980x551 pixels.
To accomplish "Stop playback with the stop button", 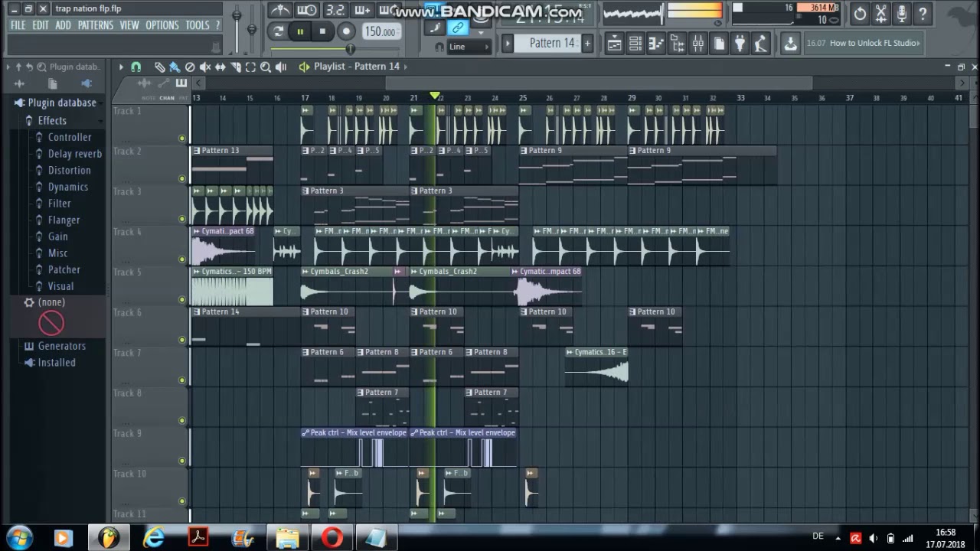I will coord(323,31).
